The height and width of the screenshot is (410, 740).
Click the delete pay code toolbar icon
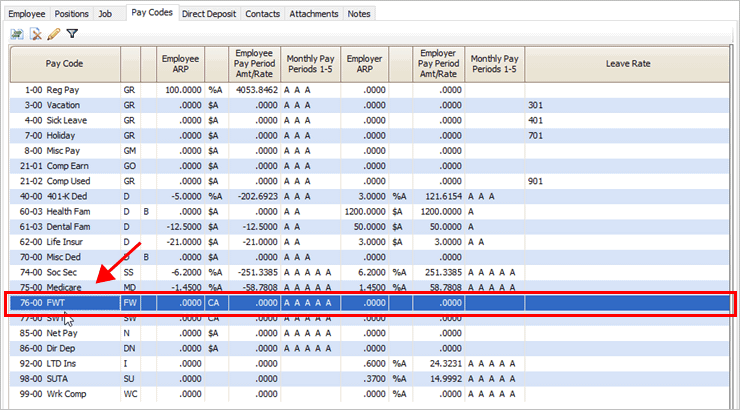point(36,33)
